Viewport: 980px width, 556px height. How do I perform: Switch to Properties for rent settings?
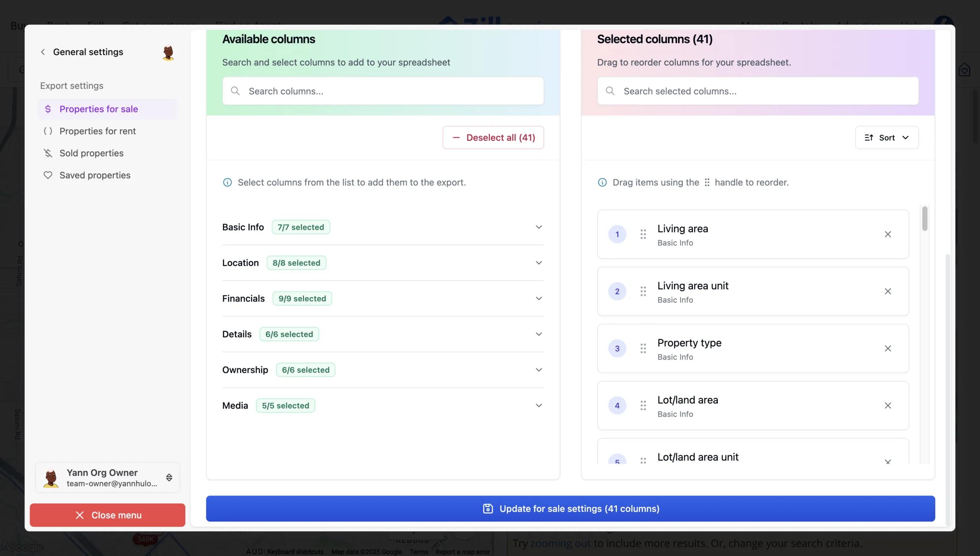(x=97, y=131)
